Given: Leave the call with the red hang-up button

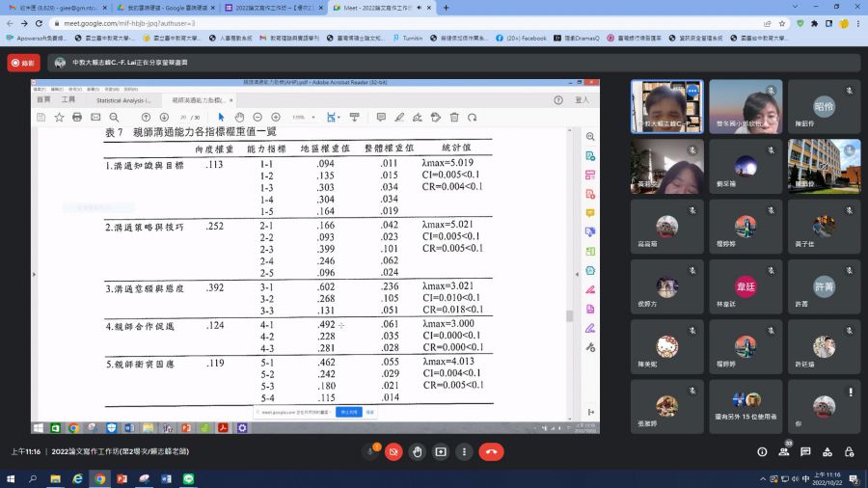Looking at the screenshot, I should (491, 451).
